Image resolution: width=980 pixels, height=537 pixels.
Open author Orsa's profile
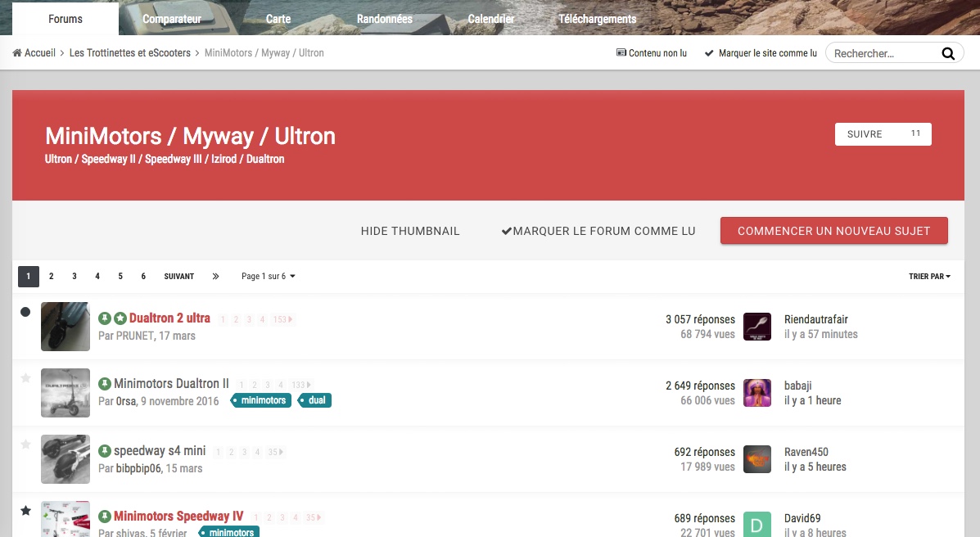126,401
